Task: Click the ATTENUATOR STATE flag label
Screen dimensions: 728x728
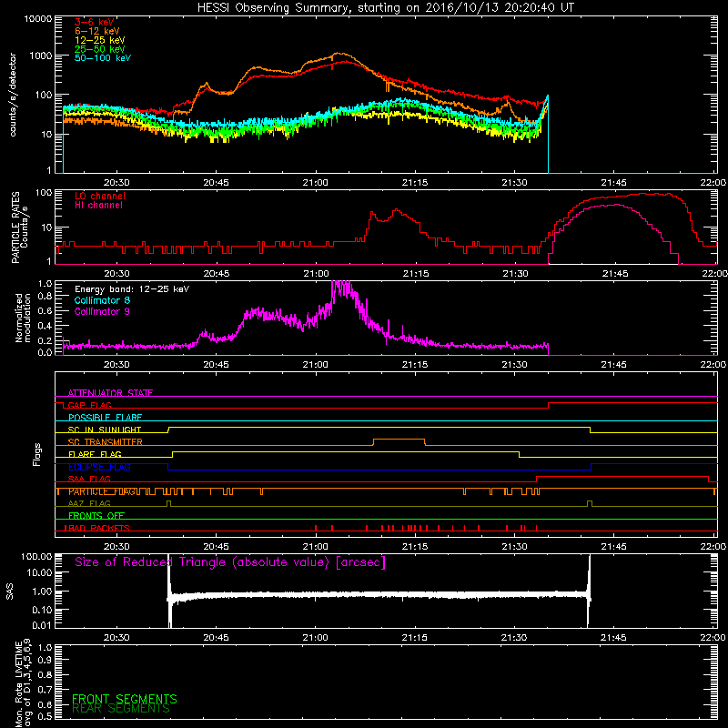Action: pyautogui.click(x=110, y=393)
